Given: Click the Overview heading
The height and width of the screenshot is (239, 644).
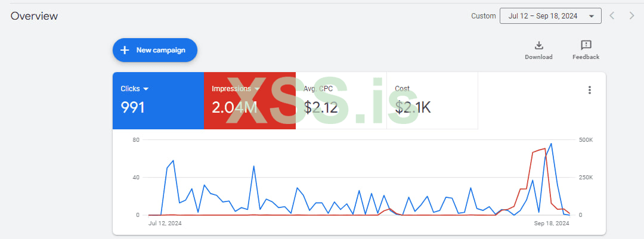Looking at the screenshot, I should [x=34, y=16].
